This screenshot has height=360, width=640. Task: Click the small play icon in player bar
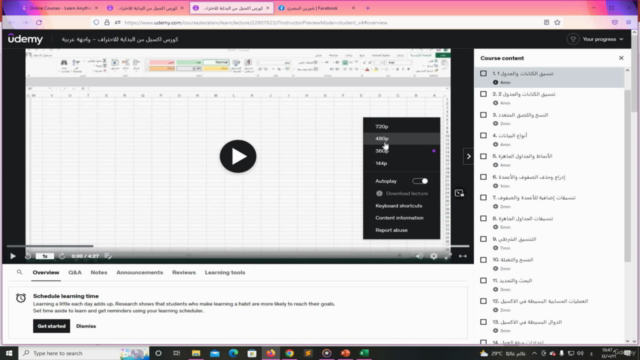pos(13,256)
